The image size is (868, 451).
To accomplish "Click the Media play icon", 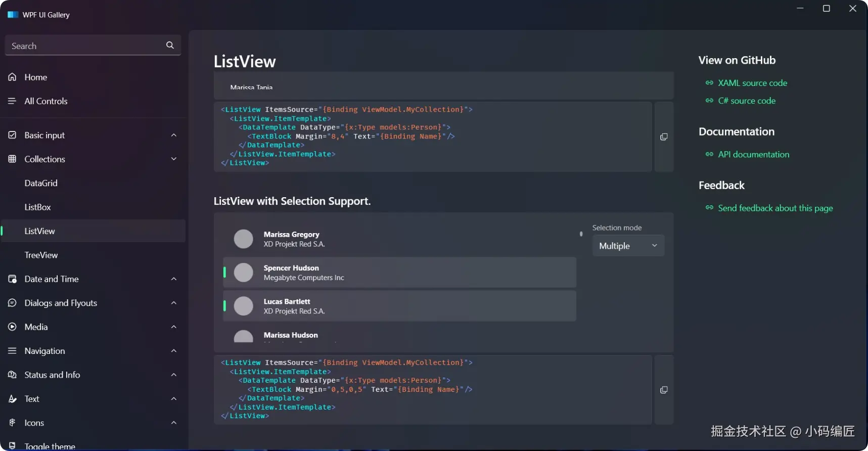I will (12, 327).
